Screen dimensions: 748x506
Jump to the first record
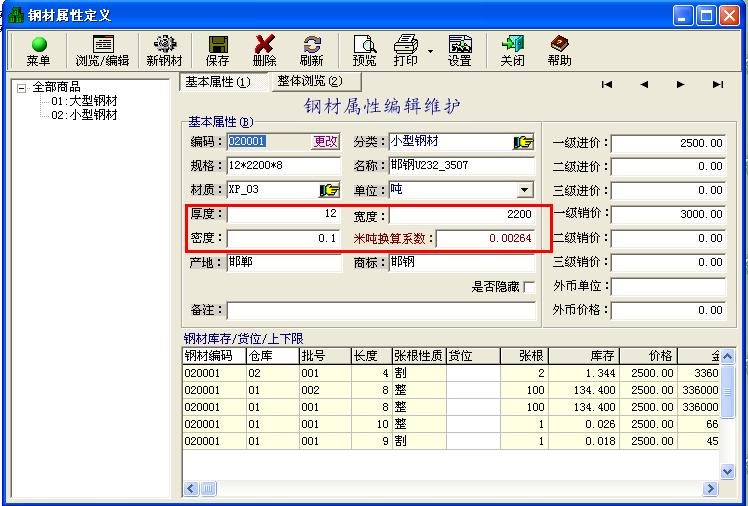607,84
